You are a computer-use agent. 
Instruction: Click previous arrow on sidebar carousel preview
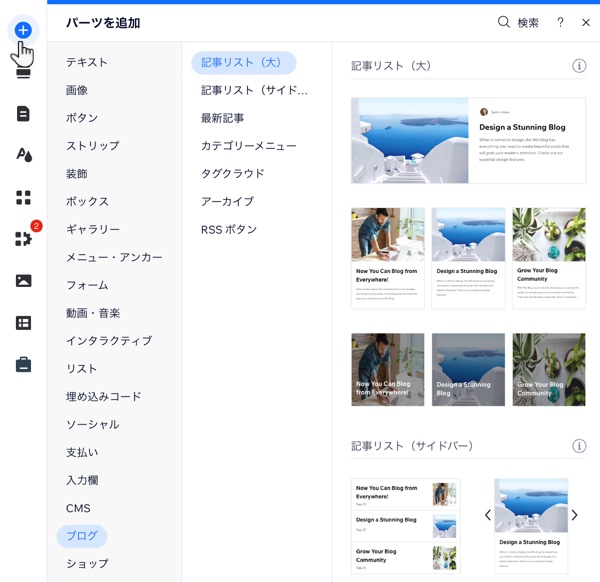point(488,515)
